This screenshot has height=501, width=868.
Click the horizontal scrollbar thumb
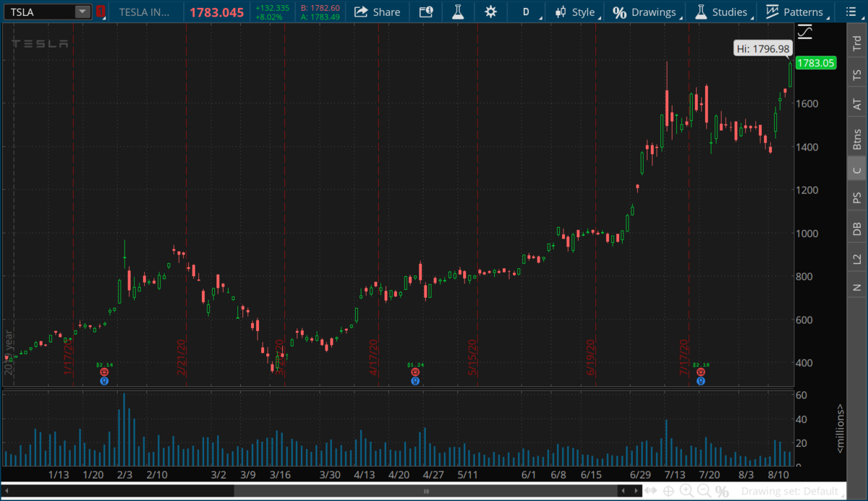426,491
